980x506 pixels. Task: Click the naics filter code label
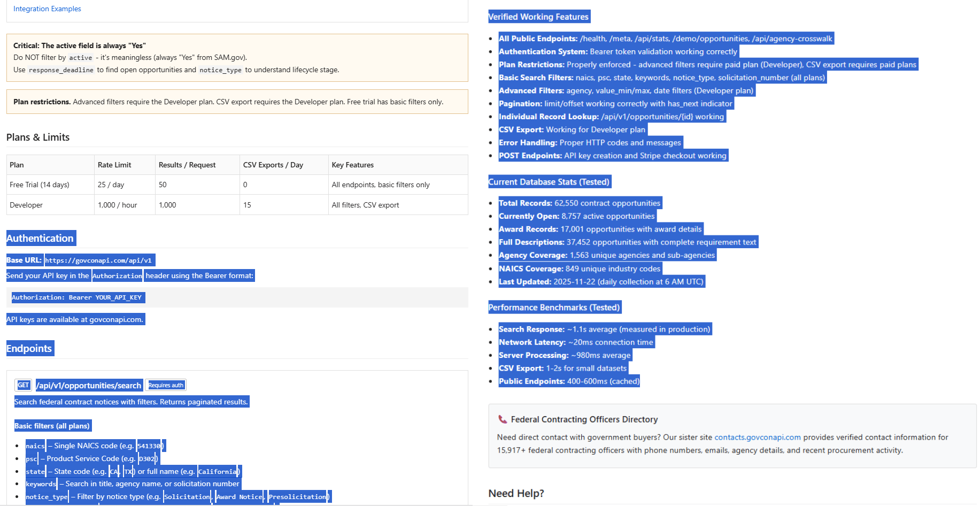coord(35,446)
